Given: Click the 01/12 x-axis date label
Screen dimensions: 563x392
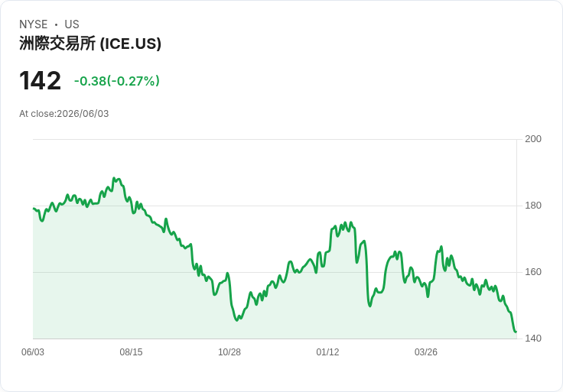Looking at the screenshot, I should point(327,352).
